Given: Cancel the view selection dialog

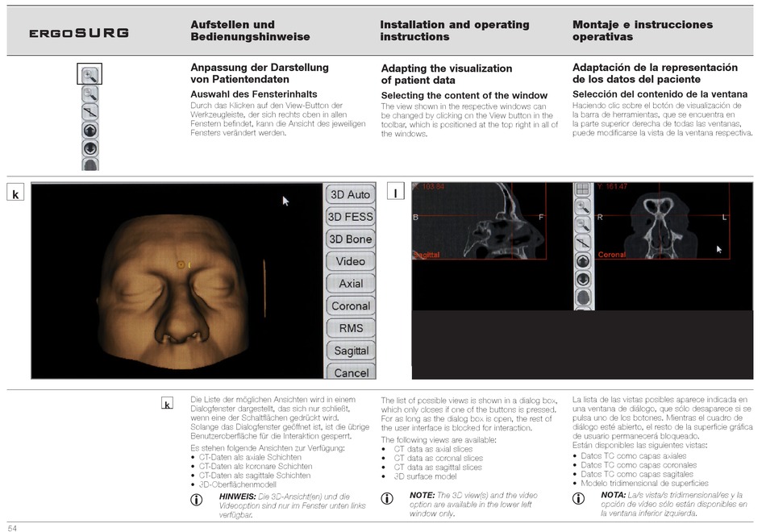Looking at the screenshot, I should pos(350,372).
